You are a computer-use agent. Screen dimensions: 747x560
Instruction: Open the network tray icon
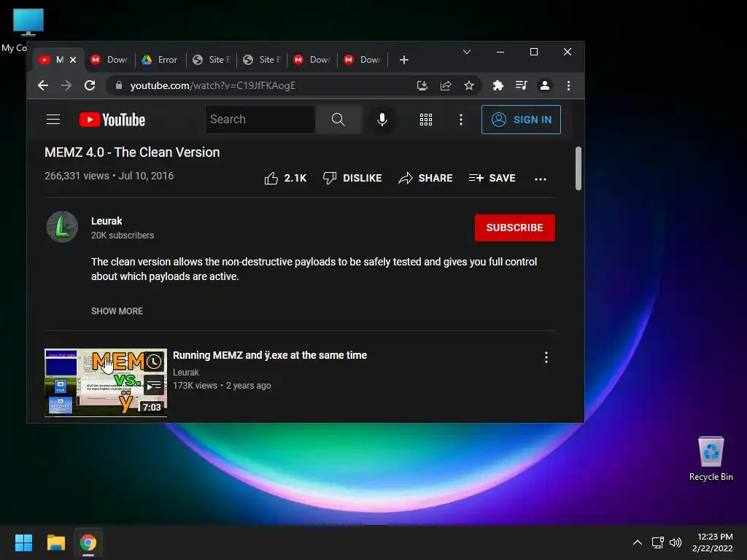pyautogui.click(x=658, y=542)
